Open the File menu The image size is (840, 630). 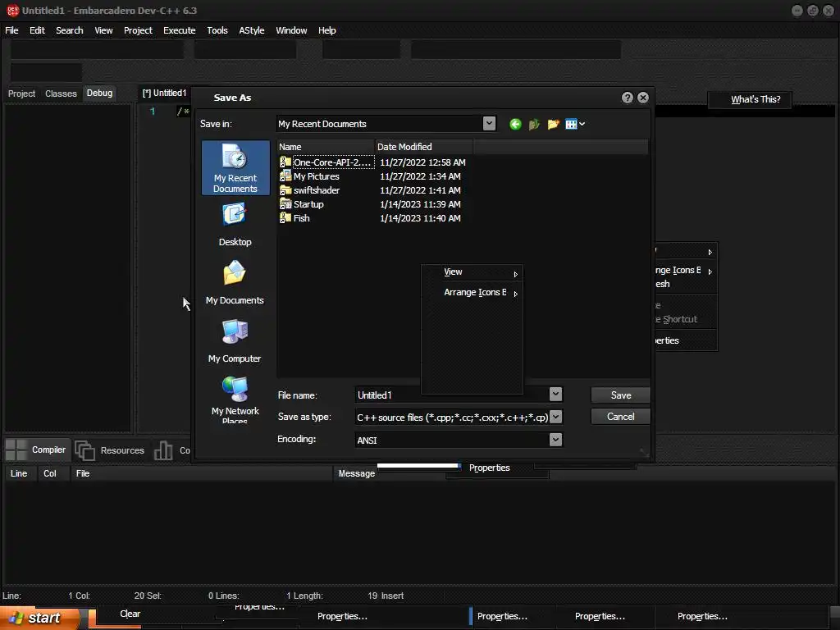click(11, 30)
